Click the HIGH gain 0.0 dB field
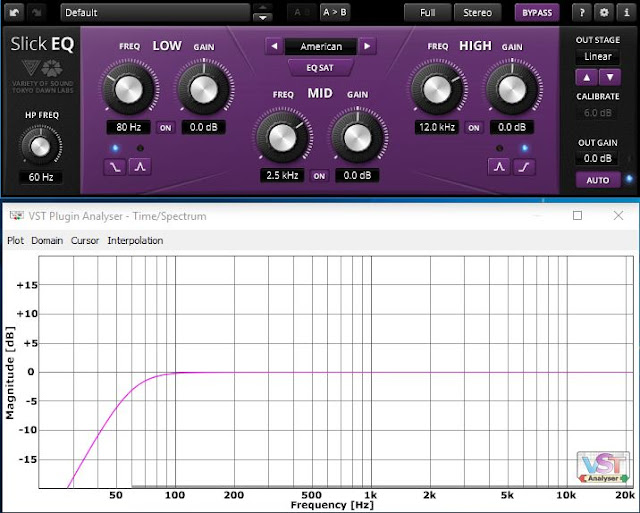This screenshot has width=640, height=513. click(512, 127)
